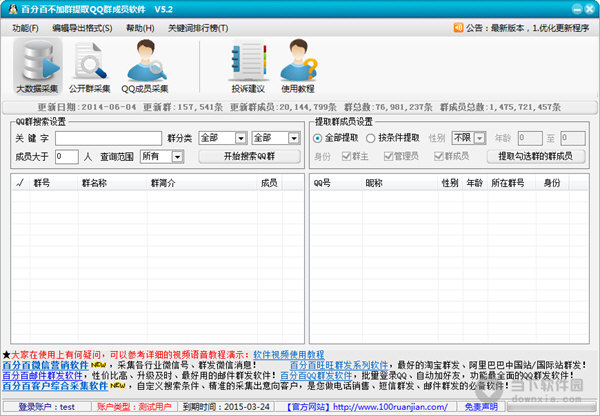Click the checkmark select-all column header
The image size is (600, 416).
[20, 183]
